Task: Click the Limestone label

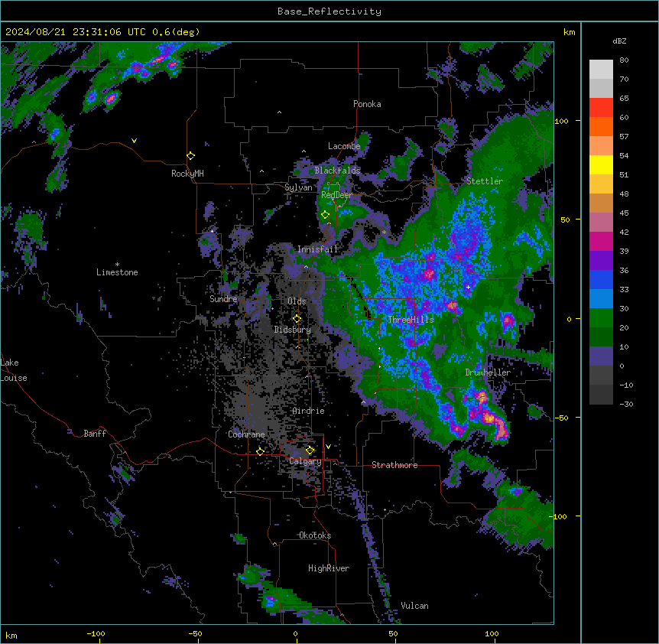Action: [x=117, y=272]
